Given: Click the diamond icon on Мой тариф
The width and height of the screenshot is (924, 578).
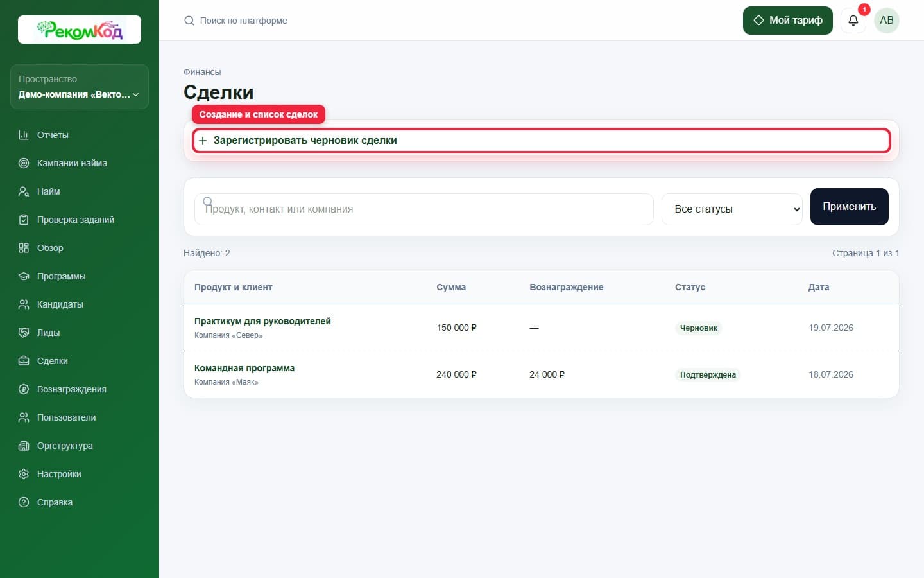Looking at the screenshot, I should pyautogui.click(x=758, y=21).
